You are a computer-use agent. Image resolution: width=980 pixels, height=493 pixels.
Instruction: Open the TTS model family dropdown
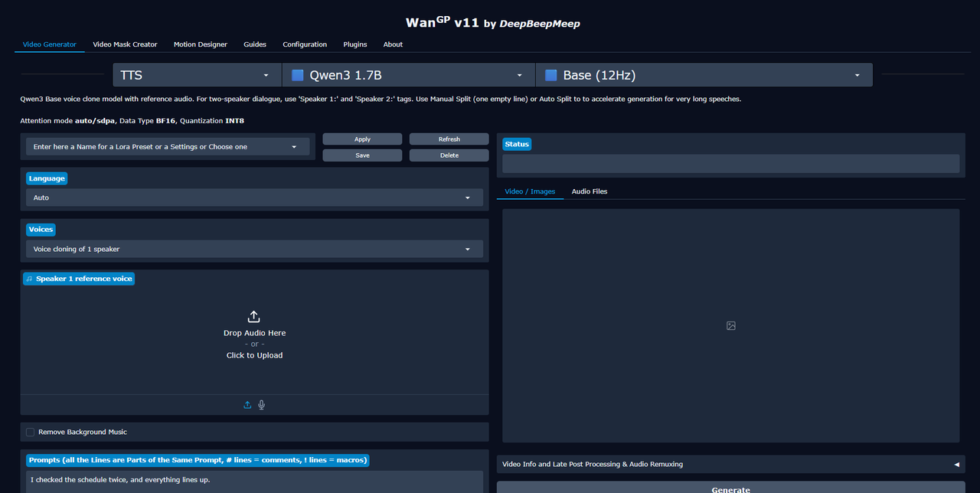198,75
